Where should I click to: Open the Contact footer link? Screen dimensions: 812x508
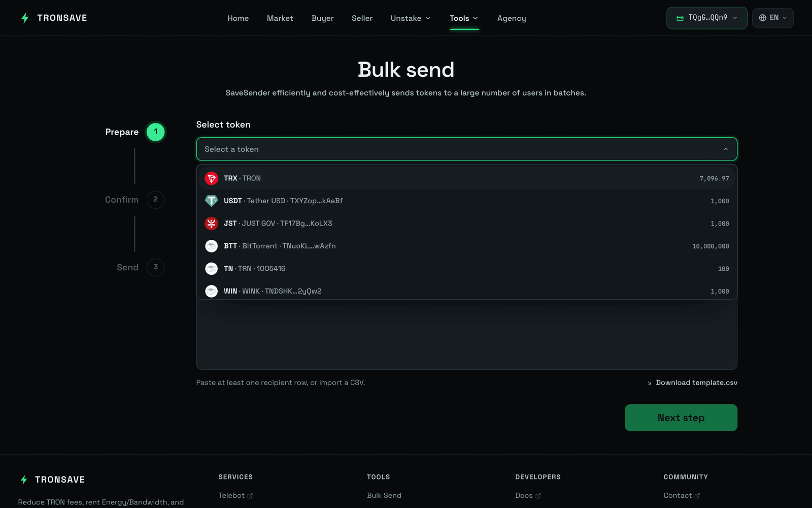click(682, 495)
